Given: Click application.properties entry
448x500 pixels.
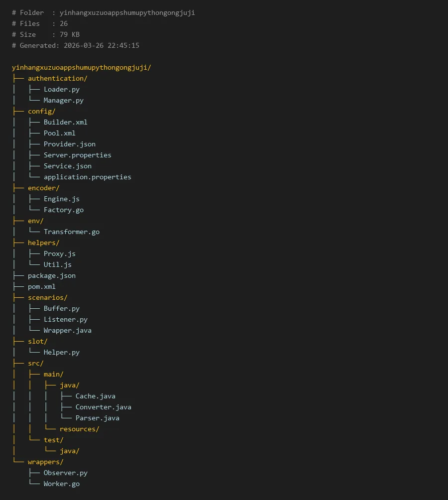Looking at the screenshot, I should click(x=87, y=177).
